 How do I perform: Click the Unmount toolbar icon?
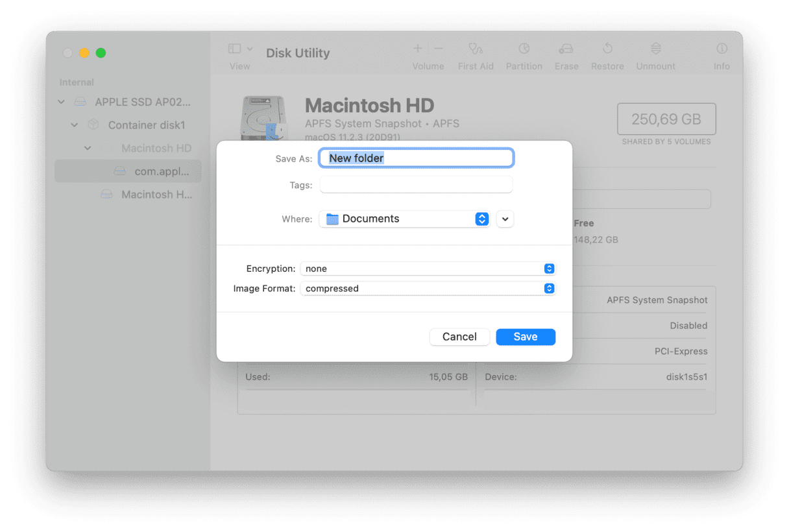coord(656,49)
